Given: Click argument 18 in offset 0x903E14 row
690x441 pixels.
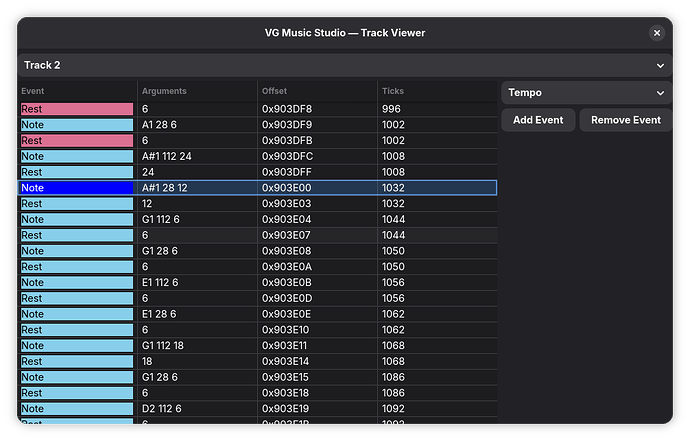Looking at the screenshot, I should tap(147, 362).
